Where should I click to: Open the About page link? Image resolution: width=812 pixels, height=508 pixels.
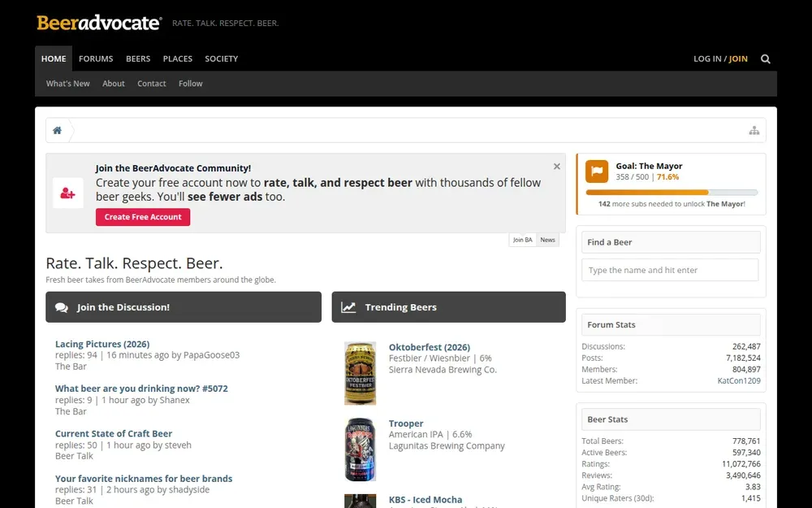coord(114,84)
